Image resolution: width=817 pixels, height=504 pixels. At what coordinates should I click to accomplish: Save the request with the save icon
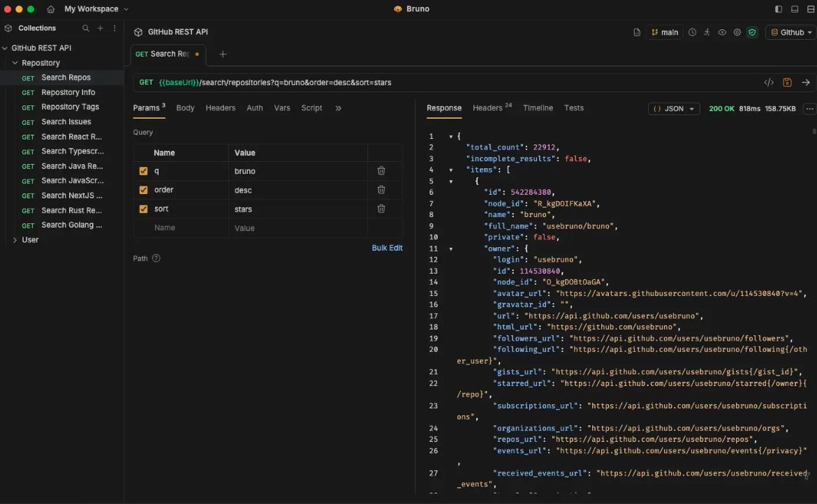[x=787, y=83]
